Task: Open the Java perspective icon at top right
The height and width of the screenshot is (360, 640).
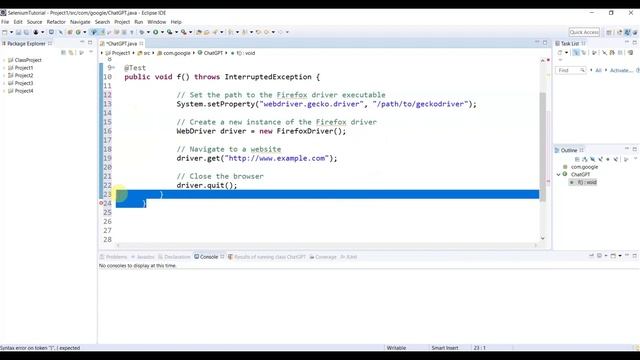Action: (627, 32)
